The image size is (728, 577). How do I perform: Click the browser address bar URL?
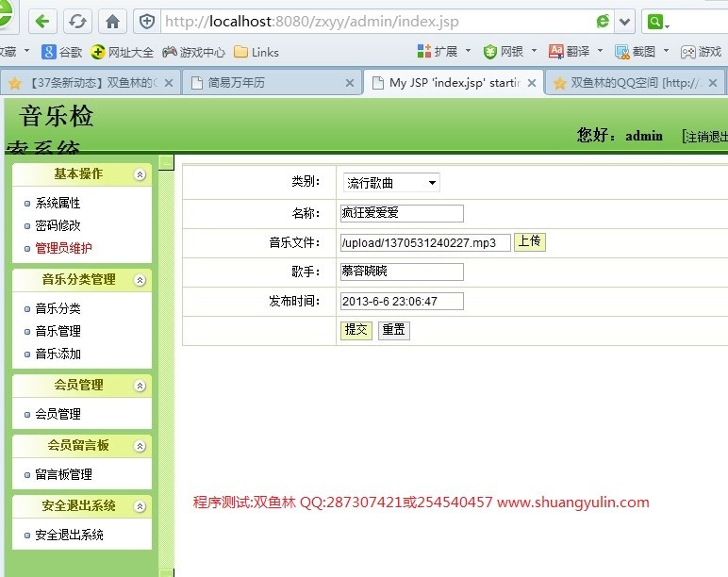pos(312,22)
